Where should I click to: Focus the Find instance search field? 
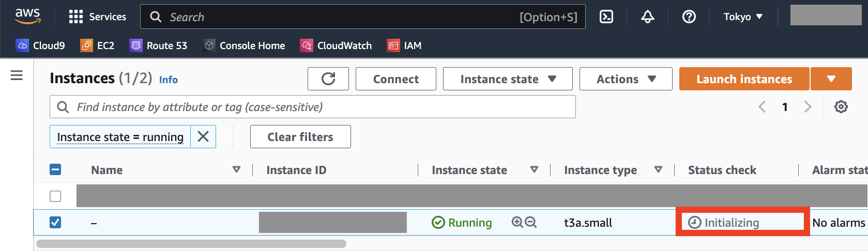pos(313,107)
